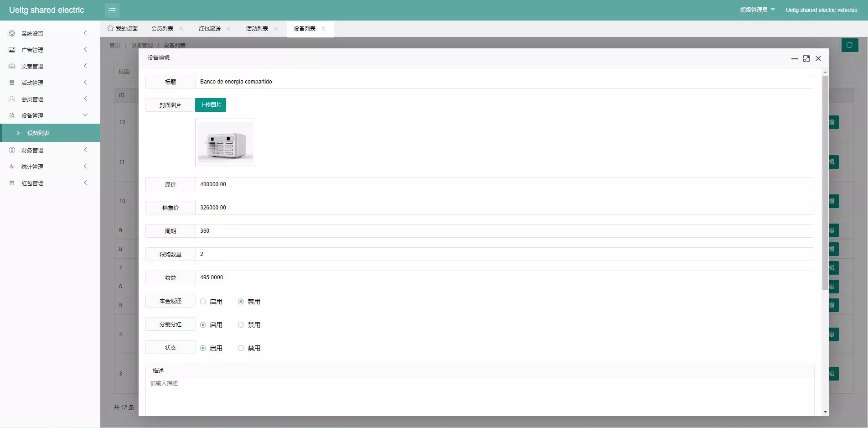This screenshot has height=428, width=868.
Task: Click the 设备管理 tools icon
Action: 12,115
